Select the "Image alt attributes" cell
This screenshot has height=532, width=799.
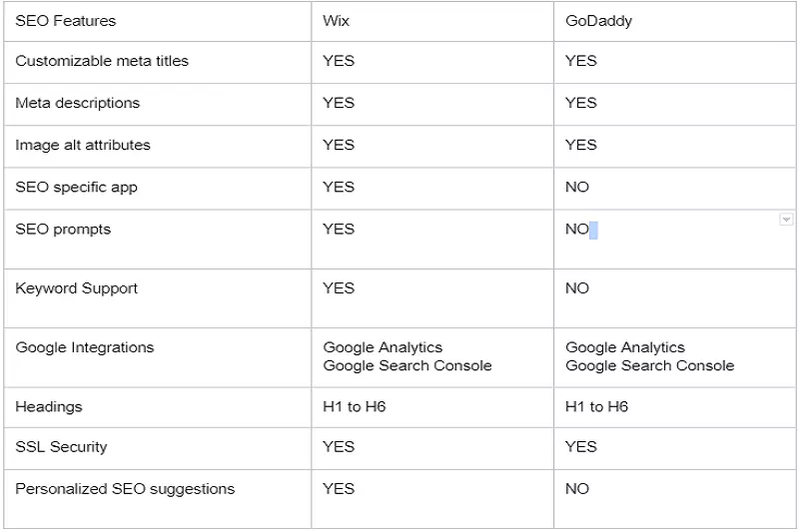click(83, 145)
